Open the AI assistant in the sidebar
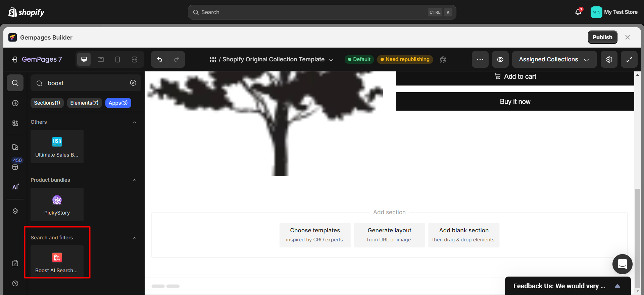The image size is (644, 295). pos(15,187)
